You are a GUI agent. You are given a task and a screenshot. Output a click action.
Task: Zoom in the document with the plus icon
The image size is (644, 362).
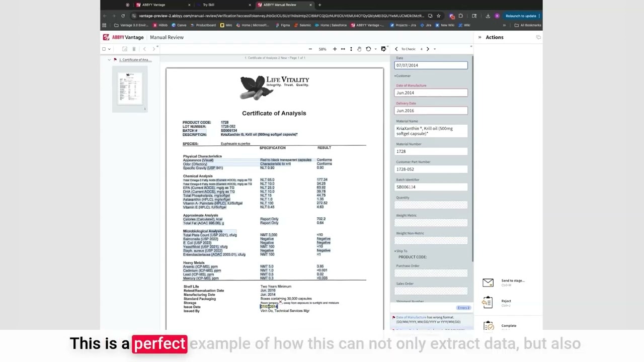pos(335,49)
